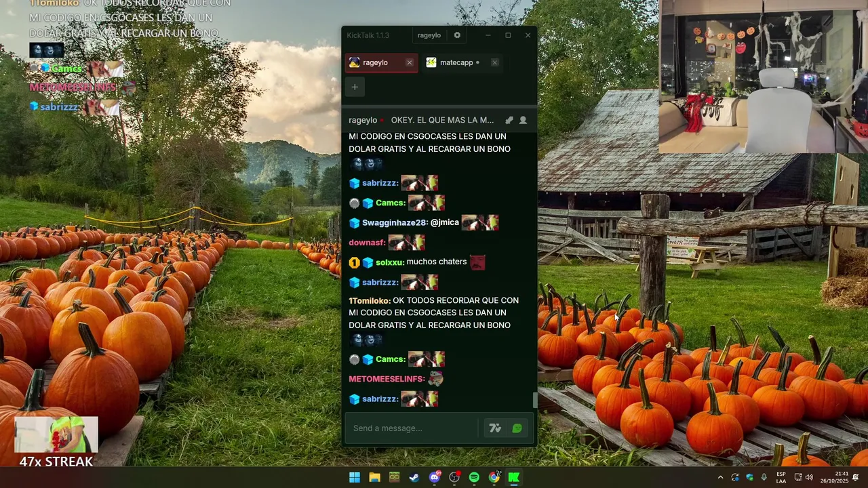Open Spotify from the taskbar
The height and width of the screenshot is (488, 868).
pyautogui.click(x=474, y=477)
